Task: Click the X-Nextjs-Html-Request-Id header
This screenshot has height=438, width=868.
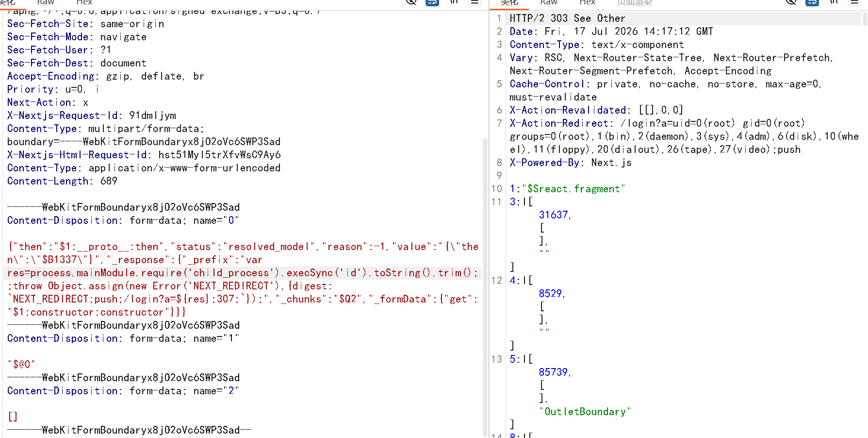Action: click(x=144, y=155)
